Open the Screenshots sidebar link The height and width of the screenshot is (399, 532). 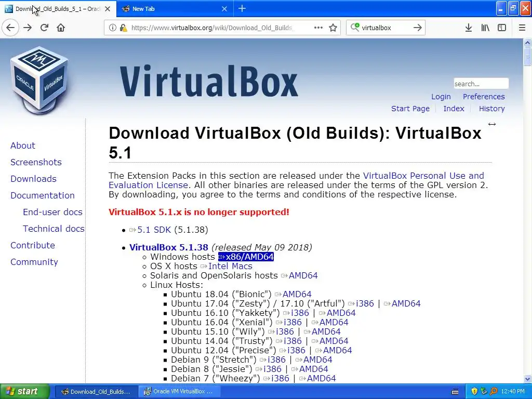coord(36,162)
